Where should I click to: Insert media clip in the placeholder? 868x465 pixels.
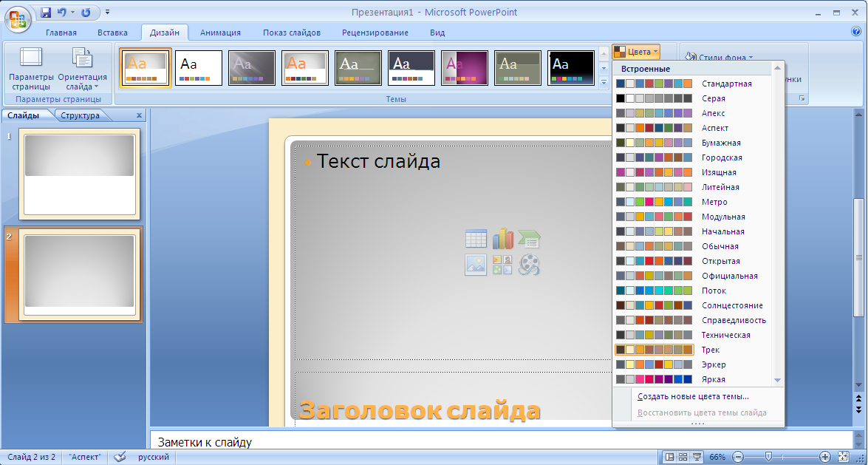(529, 265)
